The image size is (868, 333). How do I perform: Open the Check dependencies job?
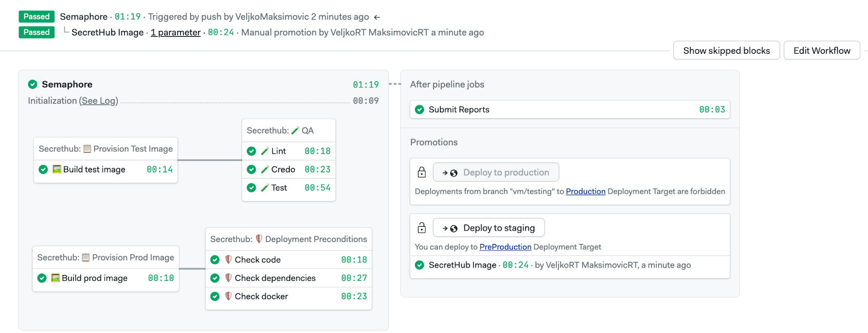289,278
